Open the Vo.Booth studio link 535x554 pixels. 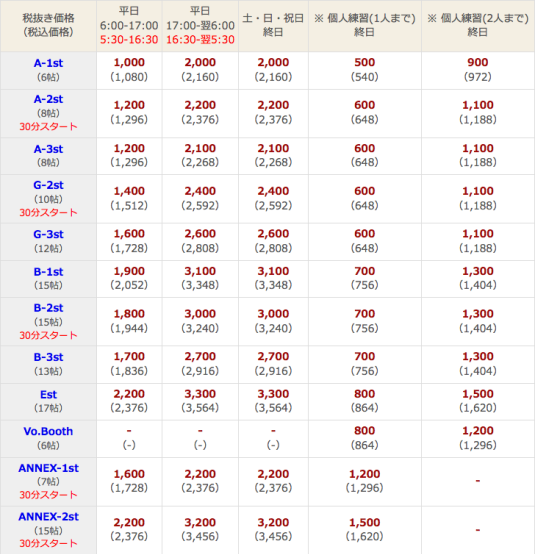click(x=48, y=431)
